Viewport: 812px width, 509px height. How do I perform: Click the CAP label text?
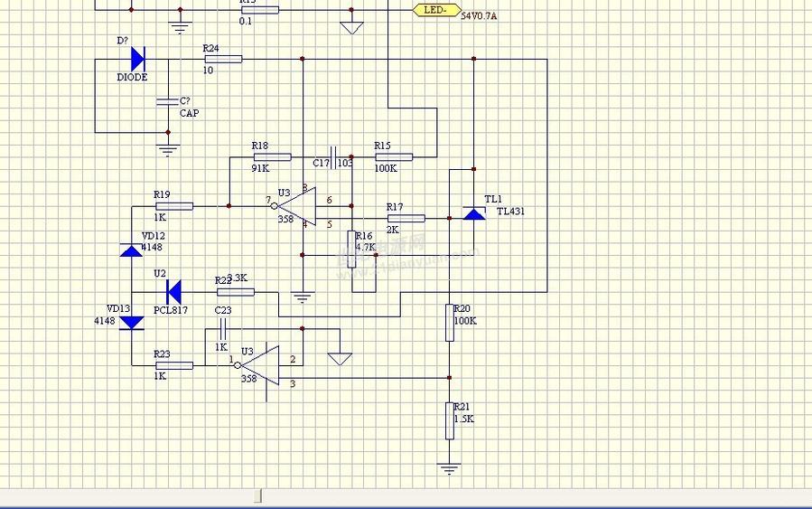click(189, 113)
